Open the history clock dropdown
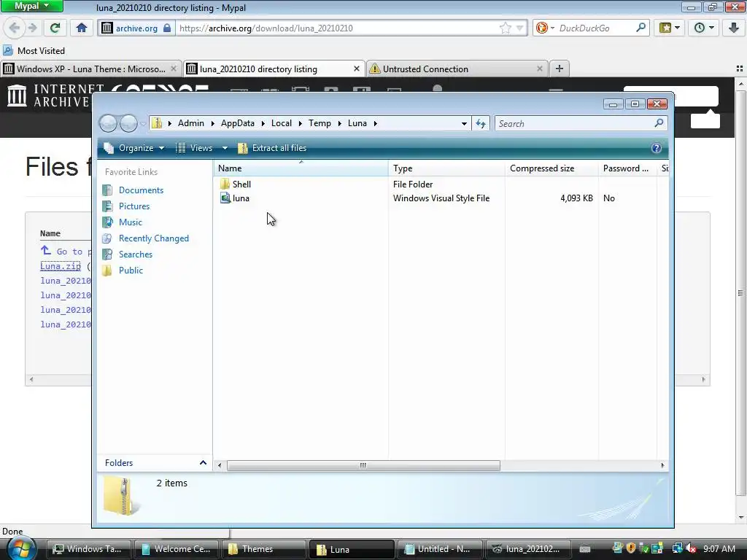The image size is (747, 560). (704, 28)
